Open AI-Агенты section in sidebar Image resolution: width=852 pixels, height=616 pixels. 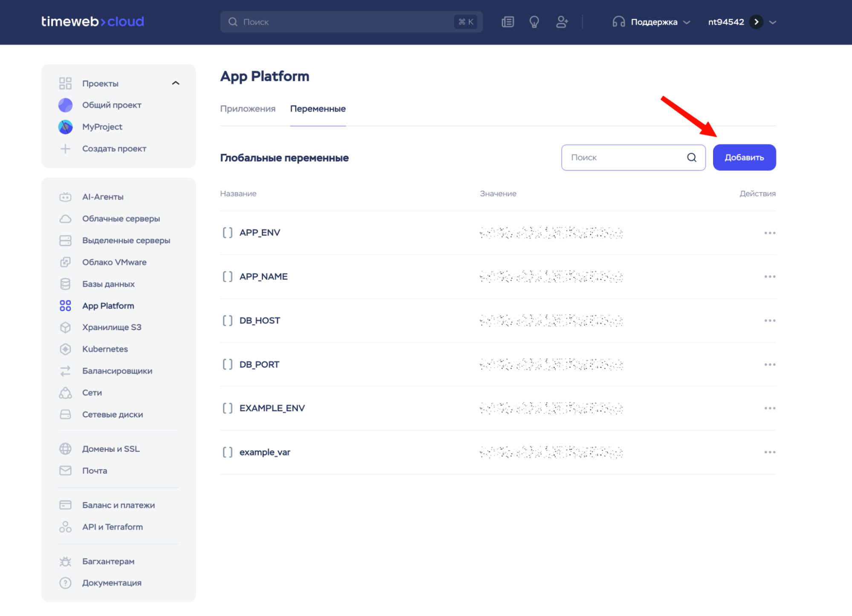103,197
